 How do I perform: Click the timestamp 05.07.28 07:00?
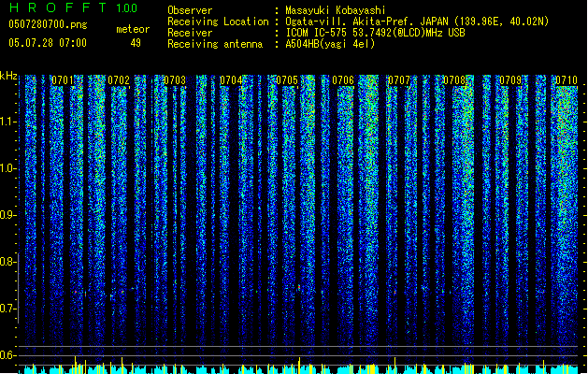coord(48,43)
